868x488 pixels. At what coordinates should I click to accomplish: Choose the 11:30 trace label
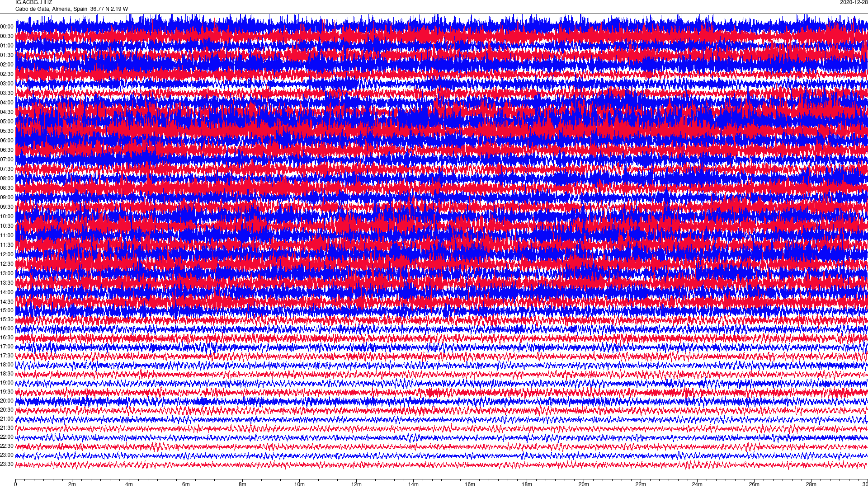[7, 245]
